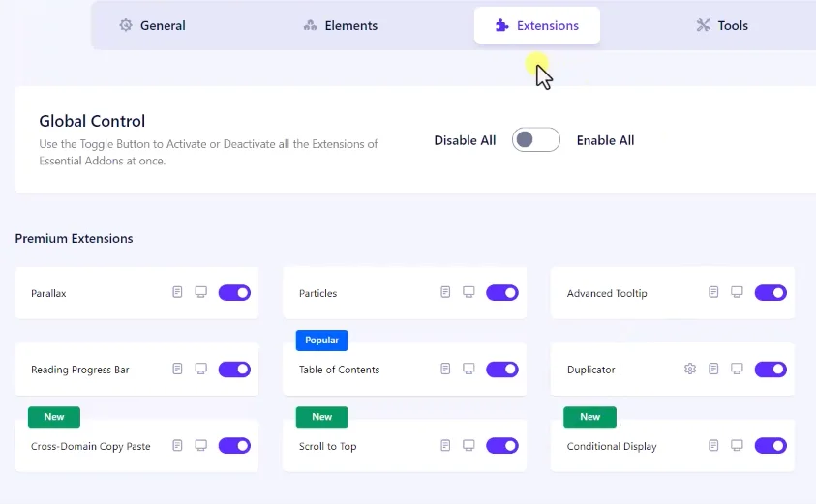This screenshot has height=504, width=816.
Task: Disable Table of Contents toggle
Action: click(x=502, y=370)
